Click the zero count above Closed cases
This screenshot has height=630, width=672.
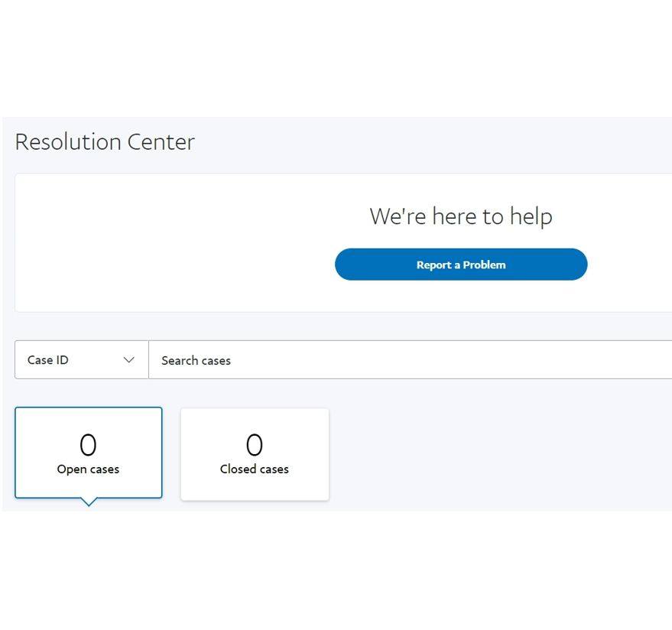point(254,444)
